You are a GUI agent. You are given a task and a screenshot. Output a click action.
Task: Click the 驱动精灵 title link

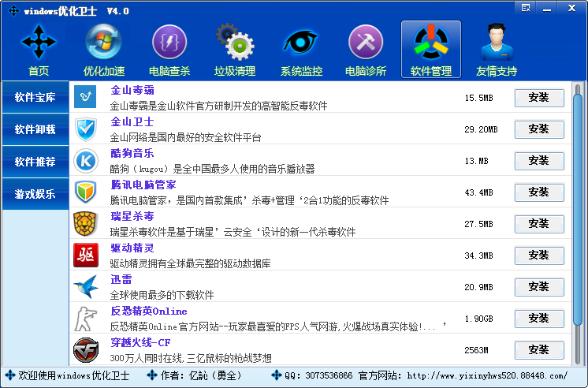132,248
